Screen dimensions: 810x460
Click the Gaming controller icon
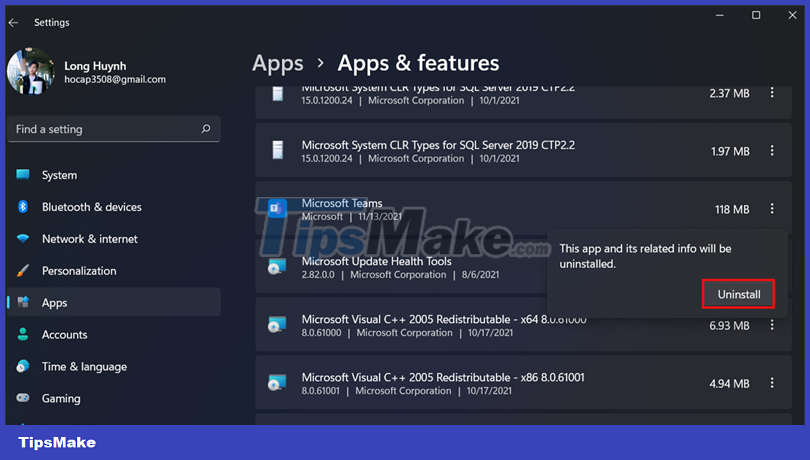(23, 398)
